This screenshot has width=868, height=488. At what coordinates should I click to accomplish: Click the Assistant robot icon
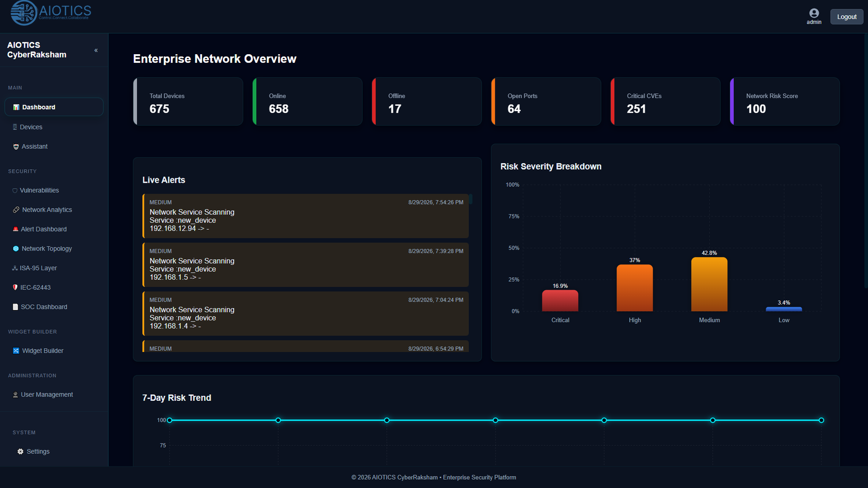point(16,146)
